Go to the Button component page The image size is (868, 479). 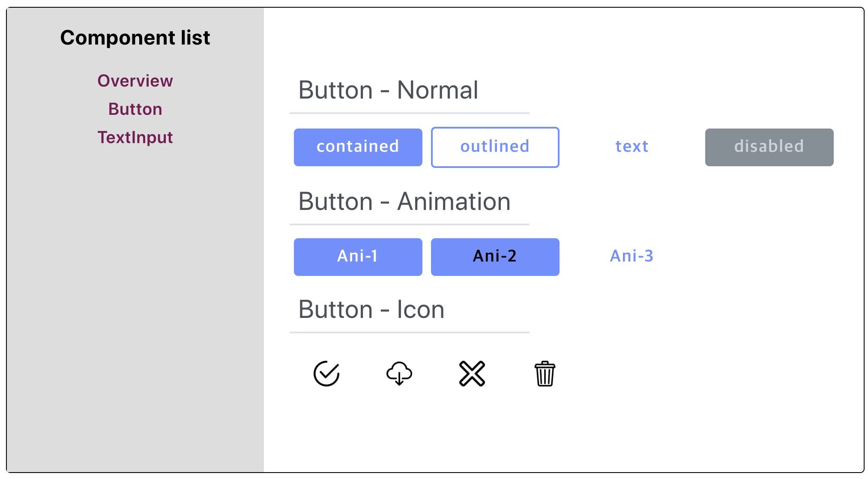point(135,109)
